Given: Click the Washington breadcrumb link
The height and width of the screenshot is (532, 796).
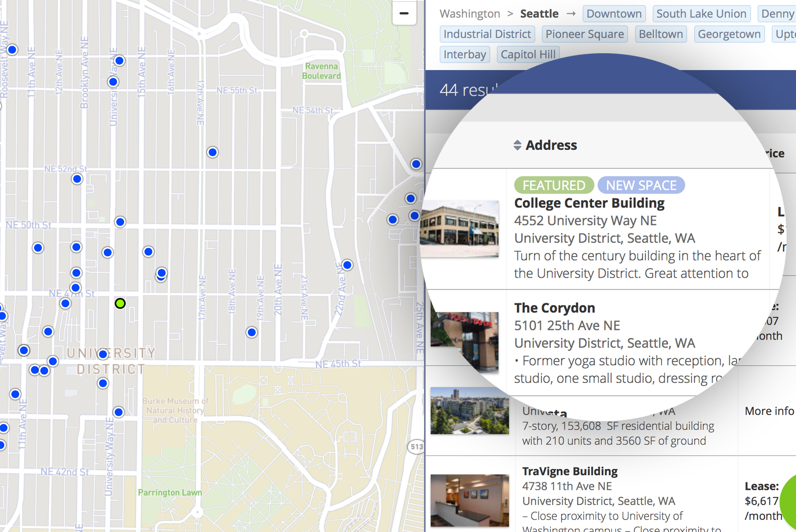Looking at the screenshot, I should pos(469,14).
